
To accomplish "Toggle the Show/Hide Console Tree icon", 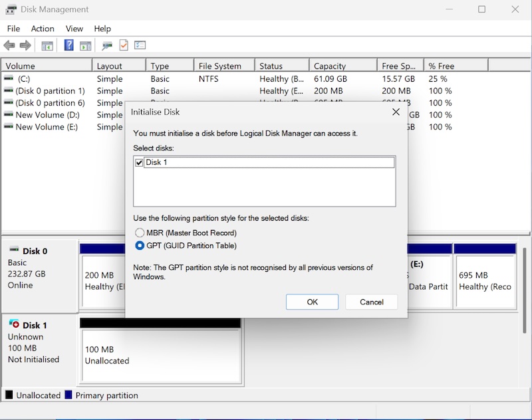I will click(x=47, y=45).
